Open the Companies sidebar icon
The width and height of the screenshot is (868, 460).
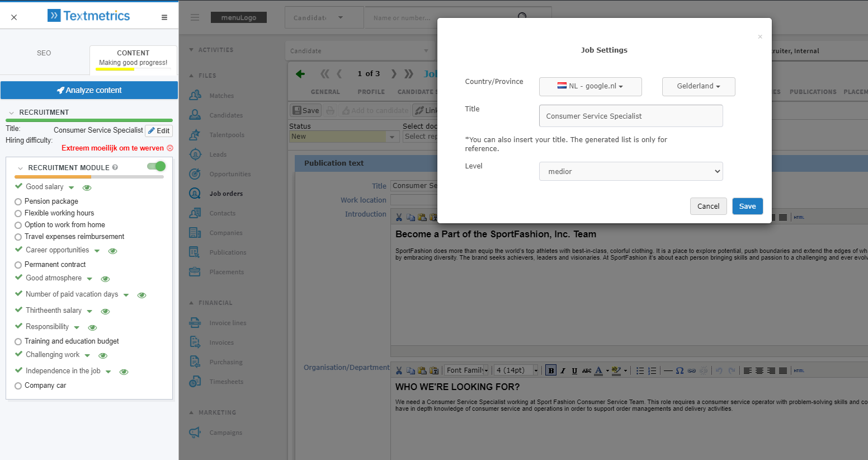click(x=195, y=232)
